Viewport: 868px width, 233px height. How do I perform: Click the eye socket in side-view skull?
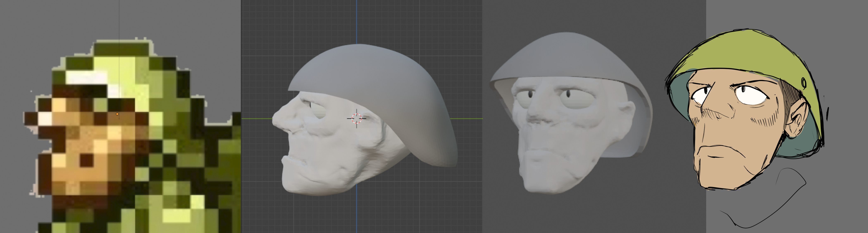(318, 109)
